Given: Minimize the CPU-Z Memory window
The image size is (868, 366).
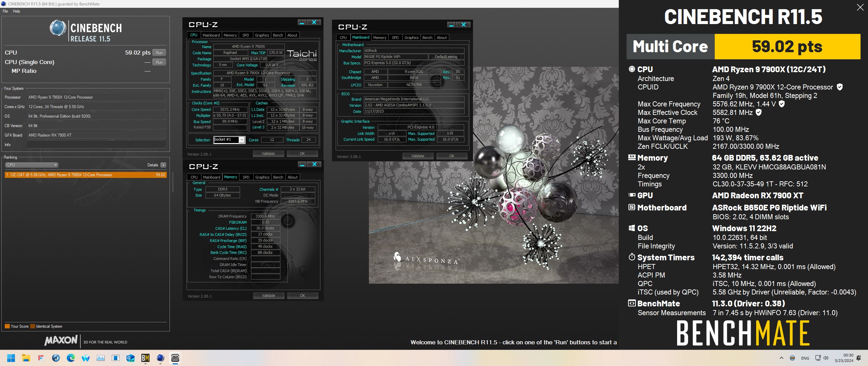Looking at the screenshot, I should coord(302,164).
